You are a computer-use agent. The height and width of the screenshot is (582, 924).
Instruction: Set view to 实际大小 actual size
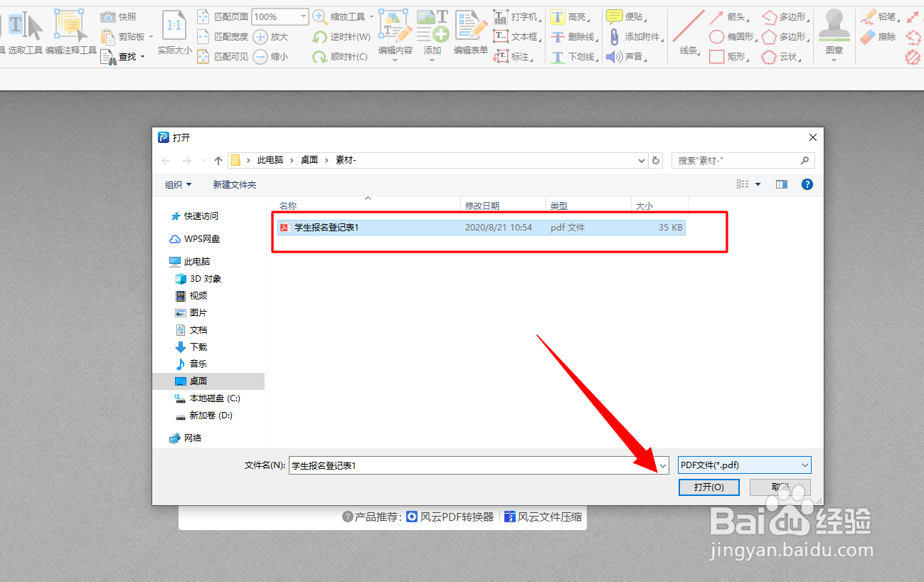174,31
